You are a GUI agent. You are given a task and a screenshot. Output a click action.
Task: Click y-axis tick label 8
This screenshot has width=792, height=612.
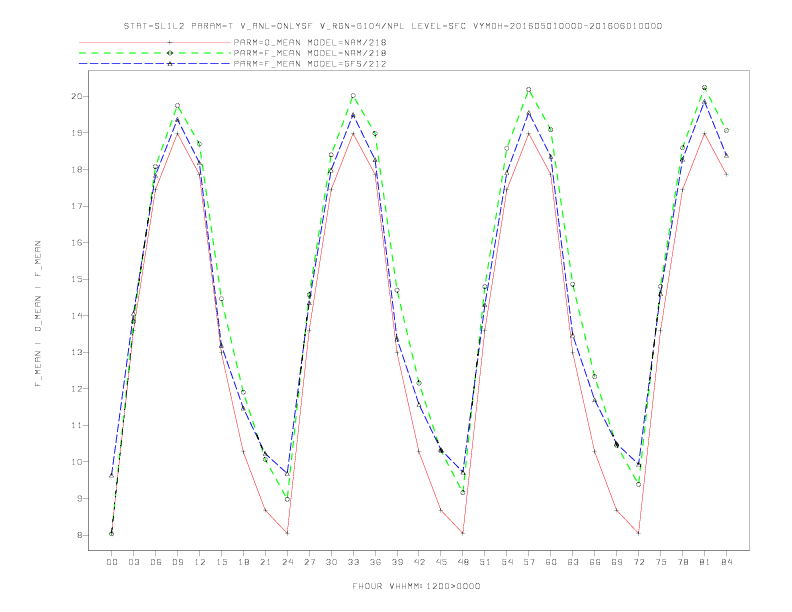(x=80, y=535)
